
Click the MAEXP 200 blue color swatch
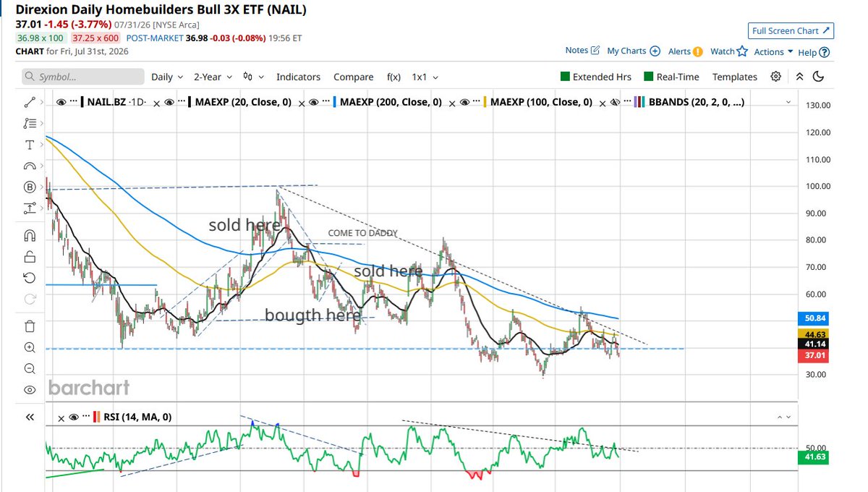pos(335,103)
